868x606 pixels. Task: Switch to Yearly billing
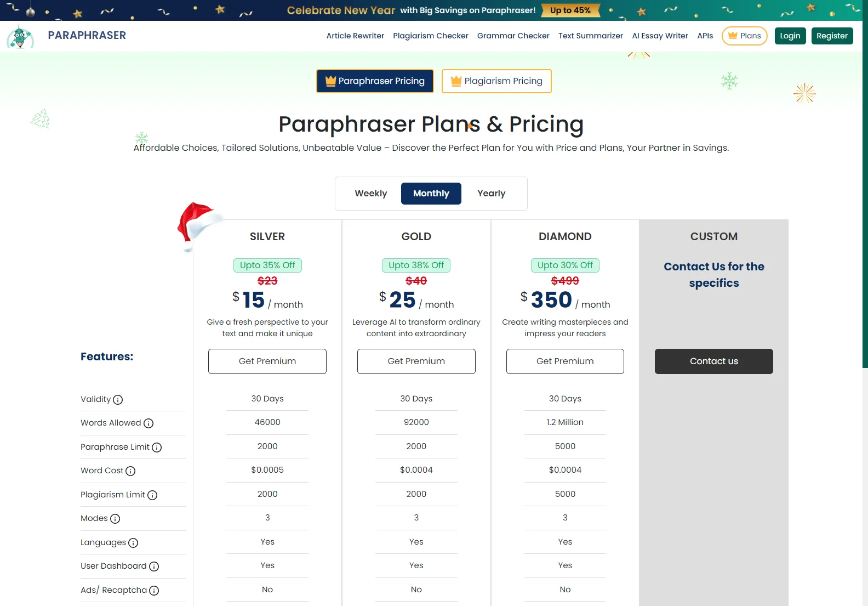click(492, 194)
